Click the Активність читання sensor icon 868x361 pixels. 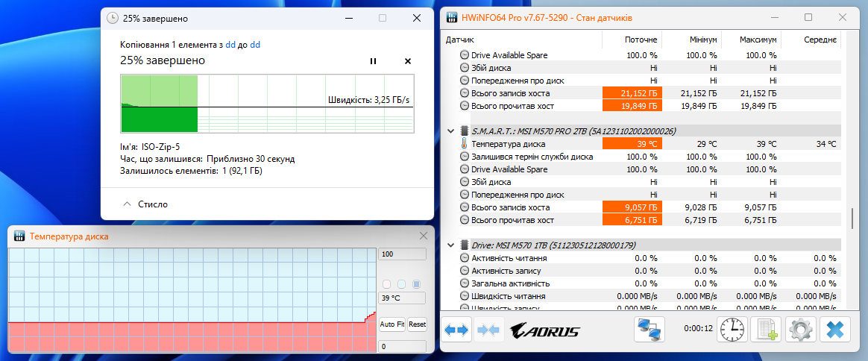pyautogui.click(x=465, y=258)
